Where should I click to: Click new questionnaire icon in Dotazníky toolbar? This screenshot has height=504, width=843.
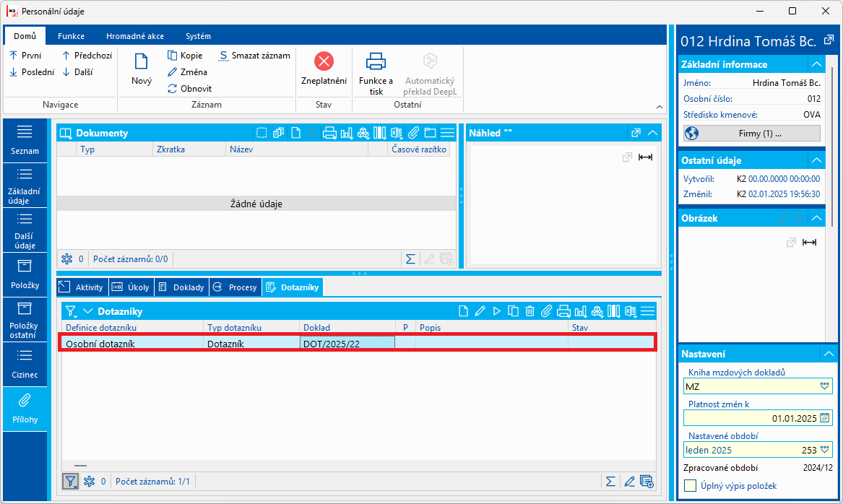pyautogui.click(x=464, y=311)
